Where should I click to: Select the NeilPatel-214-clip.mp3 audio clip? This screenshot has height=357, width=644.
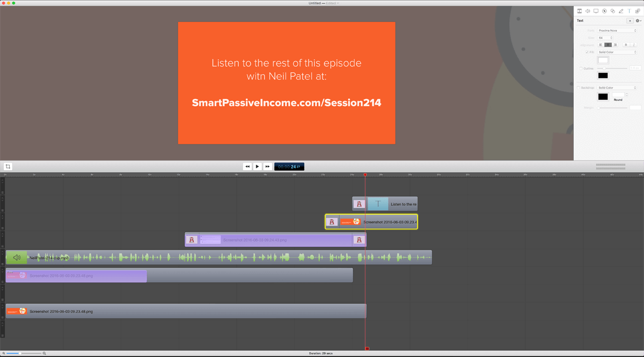coord(218,258)
